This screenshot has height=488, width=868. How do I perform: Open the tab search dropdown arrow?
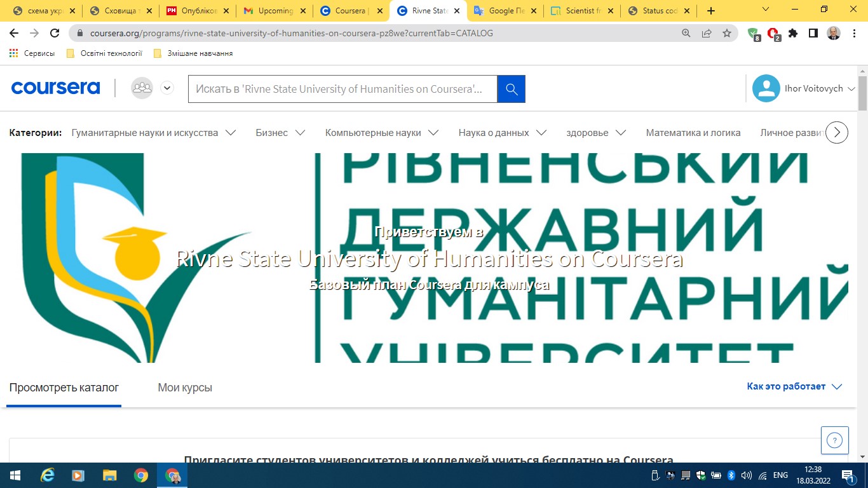point(766,10)
